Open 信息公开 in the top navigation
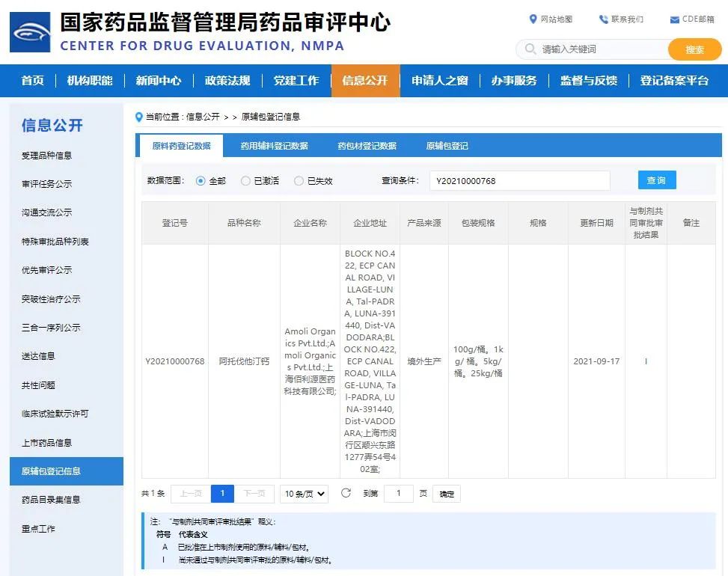The height and width of the screenshot is (576, 728). (x=364, y=81)
